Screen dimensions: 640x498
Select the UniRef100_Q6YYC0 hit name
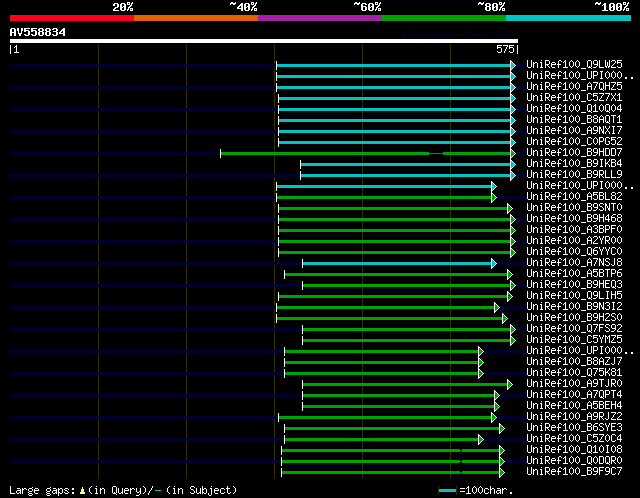point(574,252)
